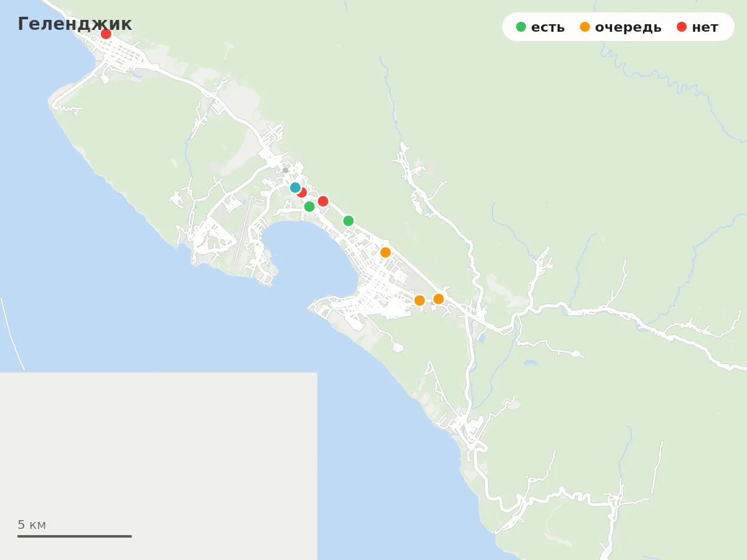Click the green marker closest to the blue marker
The image size is (747, 560).
(309, 207)
